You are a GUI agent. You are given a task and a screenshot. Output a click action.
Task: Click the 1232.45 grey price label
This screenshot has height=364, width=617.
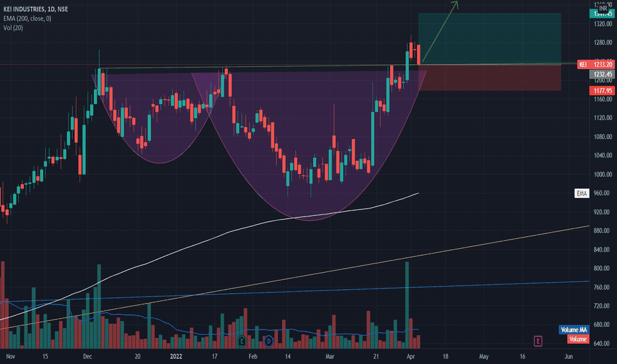point(602,74)
